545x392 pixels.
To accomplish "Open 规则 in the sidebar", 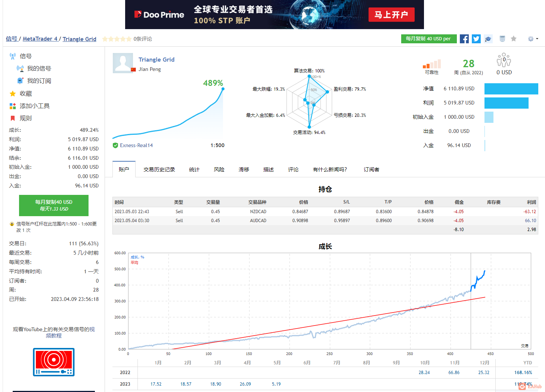I will [x=26, y=118].
